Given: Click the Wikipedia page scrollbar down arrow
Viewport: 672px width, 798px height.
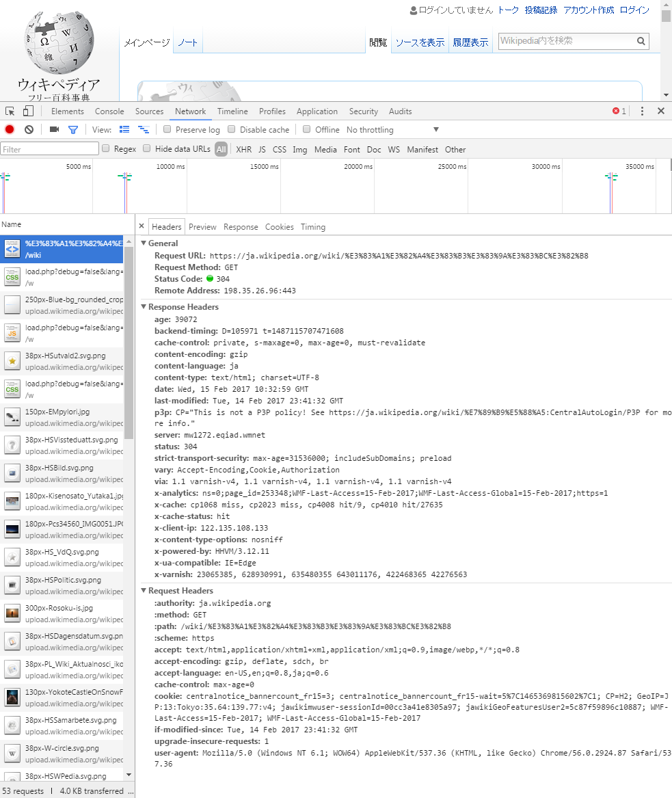Looking at the screenshot, I should coord(666,95).
